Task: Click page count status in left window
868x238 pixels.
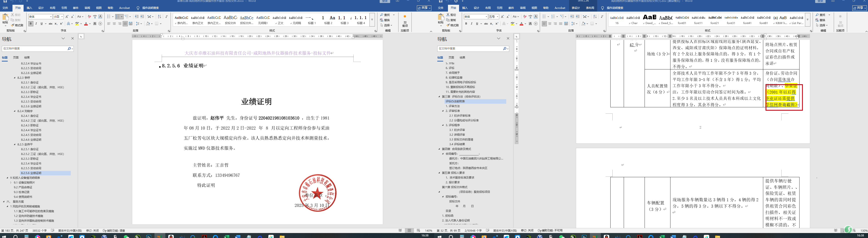Action: point(15,231)
